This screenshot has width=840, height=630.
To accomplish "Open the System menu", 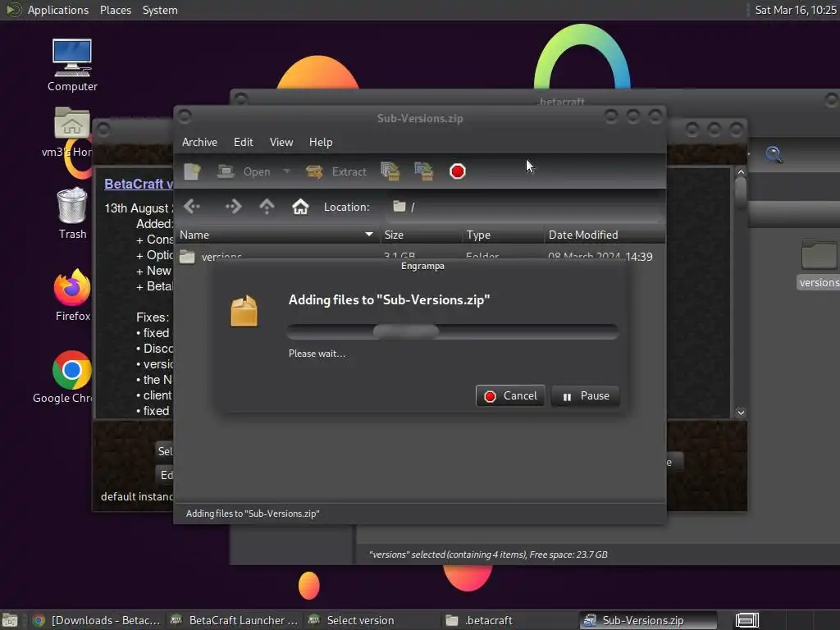I will click(160, 10).
